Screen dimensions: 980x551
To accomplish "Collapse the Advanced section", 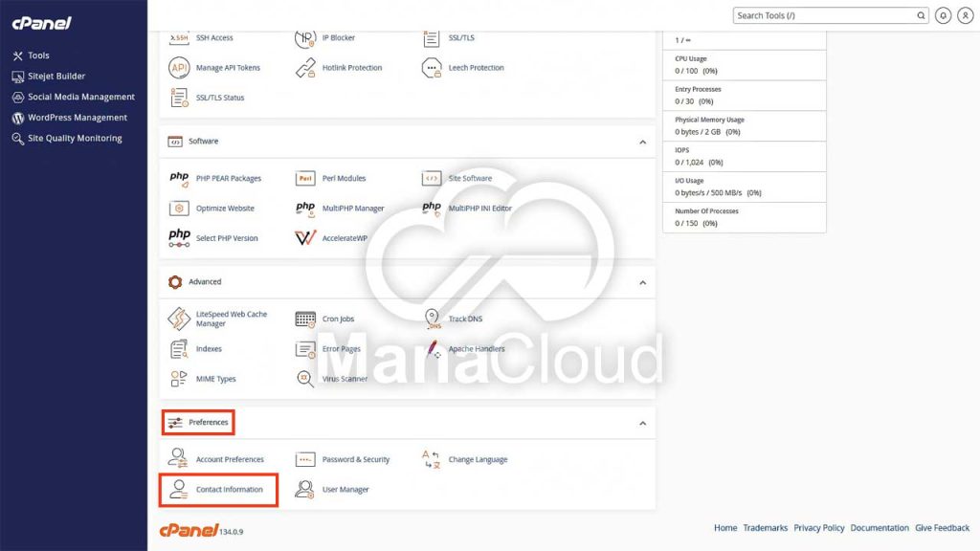I will (x=643, y=282).
